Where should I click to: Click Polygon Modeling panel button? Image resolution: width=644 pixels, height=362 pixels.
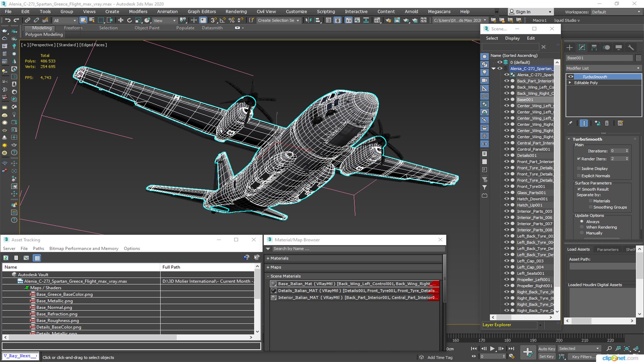[x=44, y=35]
